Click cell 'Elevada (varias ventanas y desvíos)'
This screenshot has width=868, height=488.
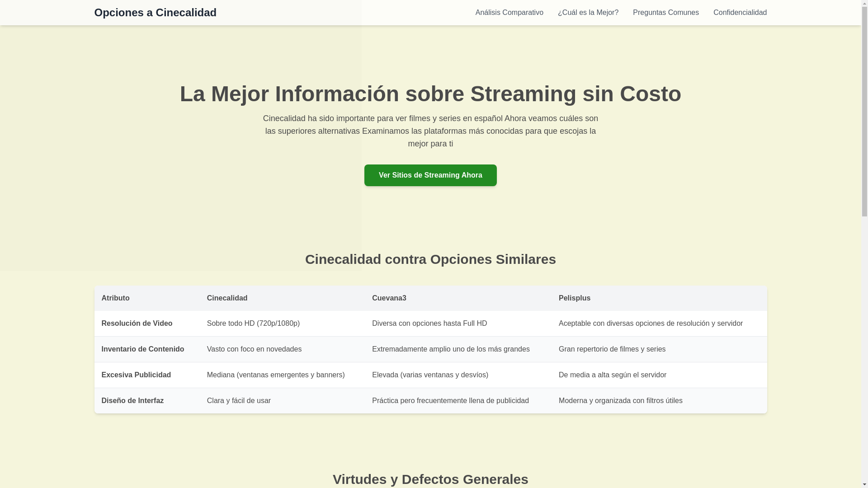point(458,375)
